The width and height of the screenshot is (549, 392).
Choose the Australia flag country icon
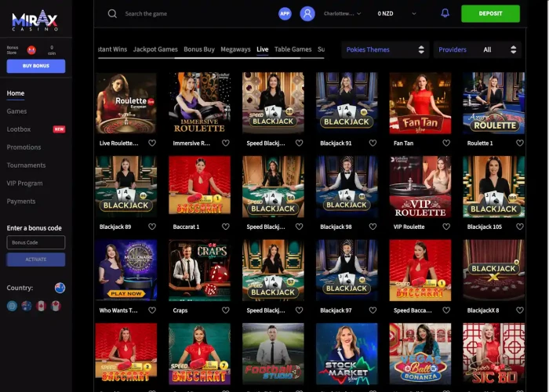[x=27, y=306]
